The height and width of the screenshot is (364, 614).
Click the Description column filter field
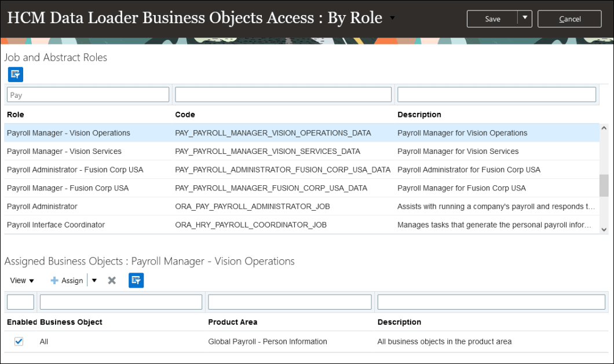pyautogui.click(x=496, y=94)
